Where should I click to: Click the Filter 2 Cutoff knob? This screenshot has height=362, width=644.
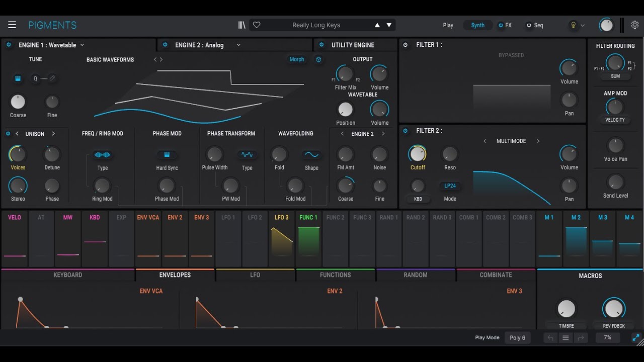click(x=418, y=154)
